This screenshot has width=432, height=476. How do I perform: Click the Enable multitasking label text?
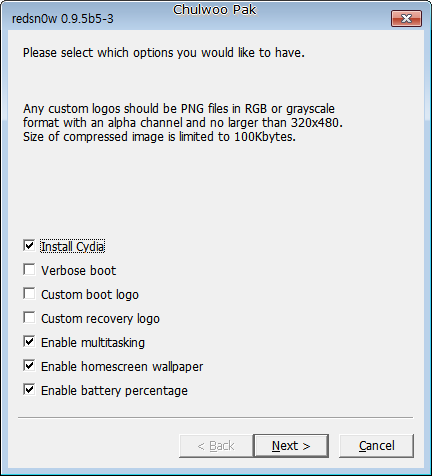point(93,343)
